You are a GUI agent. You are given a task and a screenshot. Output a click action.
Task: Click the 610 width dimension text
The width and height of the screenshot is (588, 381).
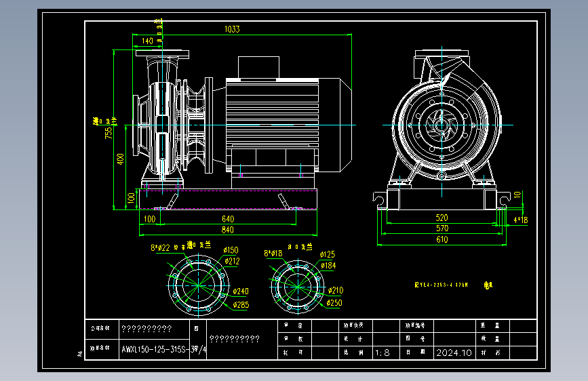(442, 239)
